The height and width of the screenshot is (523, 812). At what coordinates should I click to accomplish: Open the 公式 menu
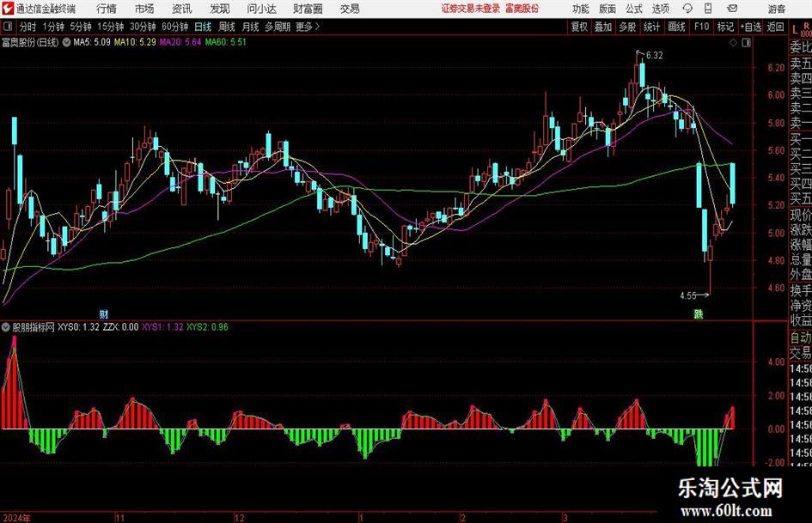(634, 9)
